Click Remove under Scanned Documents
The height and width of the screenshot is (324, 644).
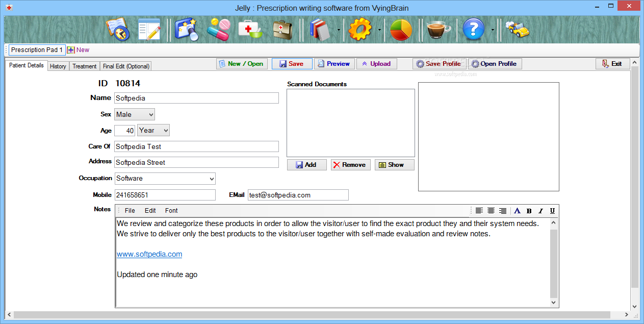pos(351,165)
